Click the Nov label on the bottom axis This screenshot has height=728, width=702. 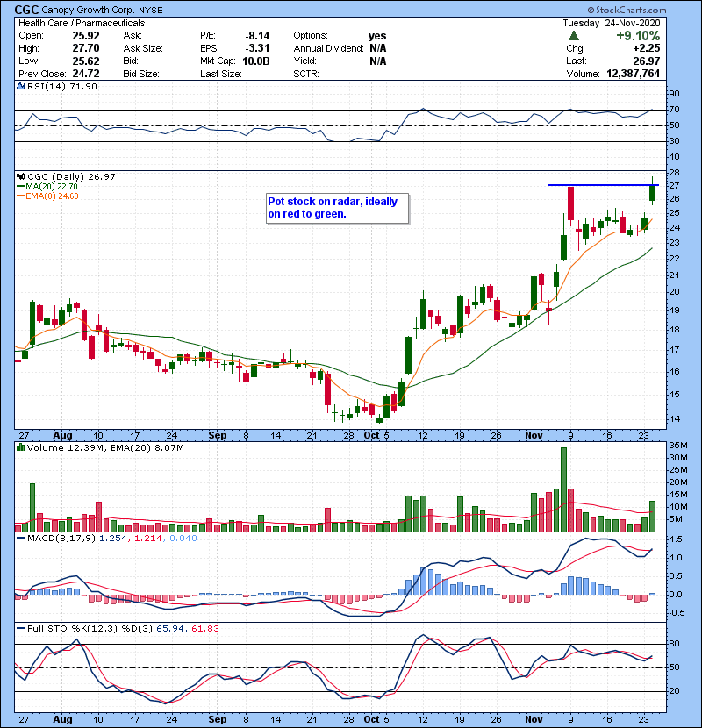click(x=534, y=719)
